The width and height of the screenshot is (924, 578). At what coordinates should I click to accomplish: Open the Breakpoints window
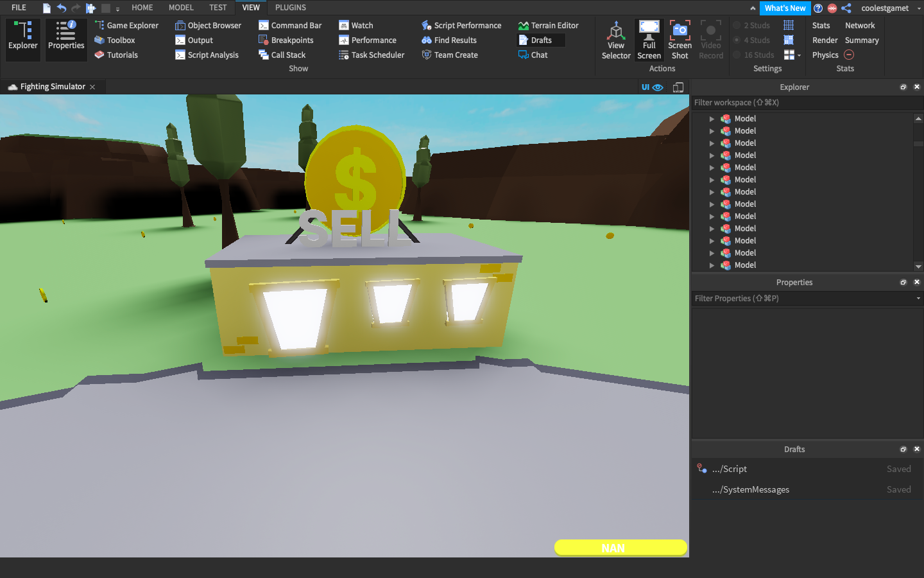(x=286, y=40)
